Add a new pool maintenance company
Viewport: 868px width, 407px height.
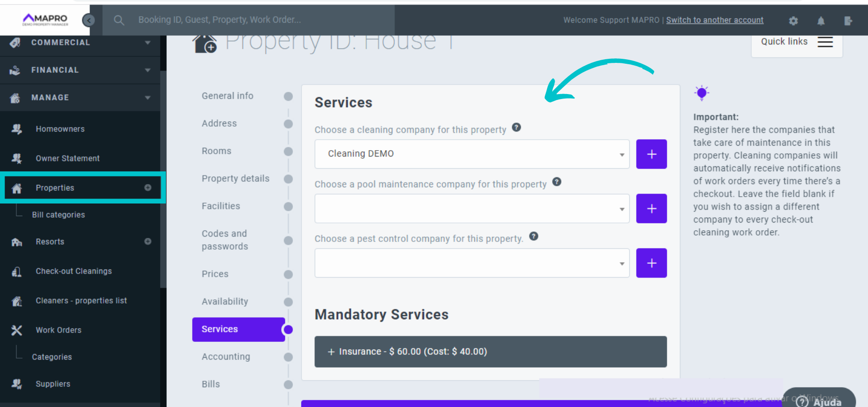(x=651, y=208)
